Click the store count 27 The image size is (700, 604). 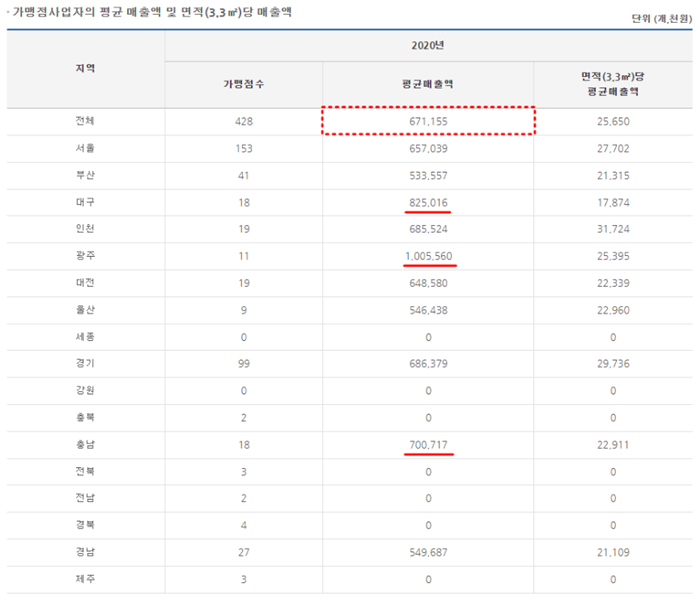(244, 553)
